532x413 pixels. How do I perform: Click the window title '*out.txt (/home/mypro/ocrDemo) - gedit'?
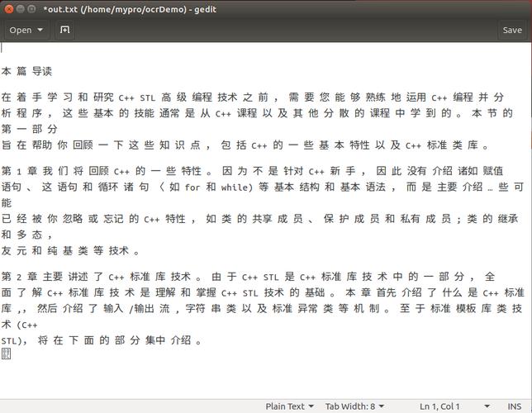(130, 9)
